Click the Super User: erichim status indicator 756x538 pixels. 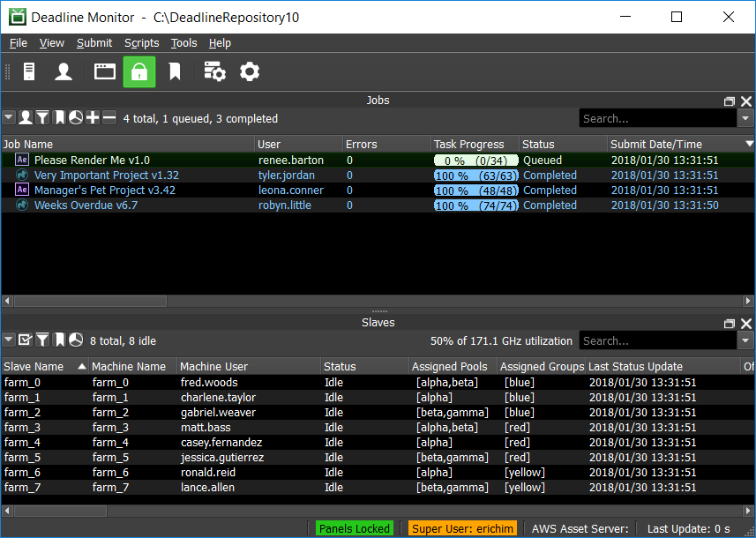coord(462,528)
